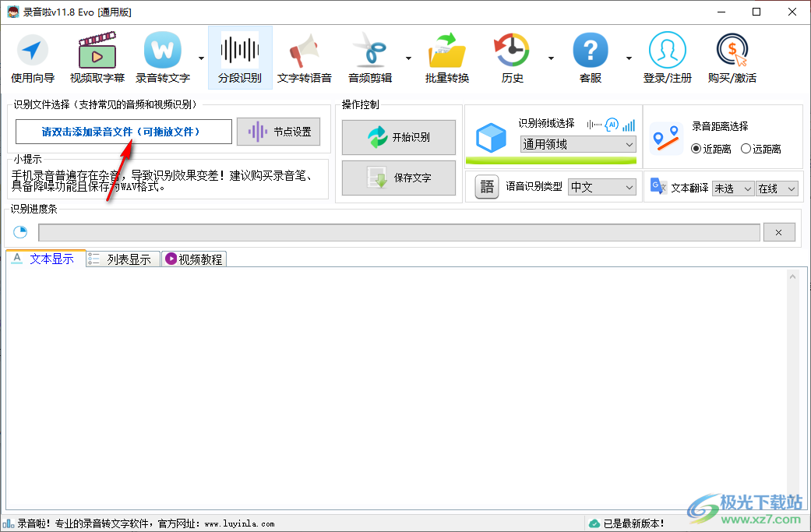This screenshot has width=811, height=532.
Task: Click 保存文字 save text button
Action: pyautogui.click(x=399, y=178)
